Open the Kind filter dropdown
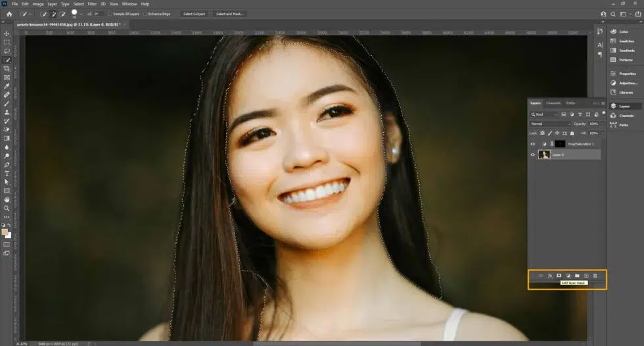Image resolution: width=644 pixels, height=346 pixels. point(544,114)
